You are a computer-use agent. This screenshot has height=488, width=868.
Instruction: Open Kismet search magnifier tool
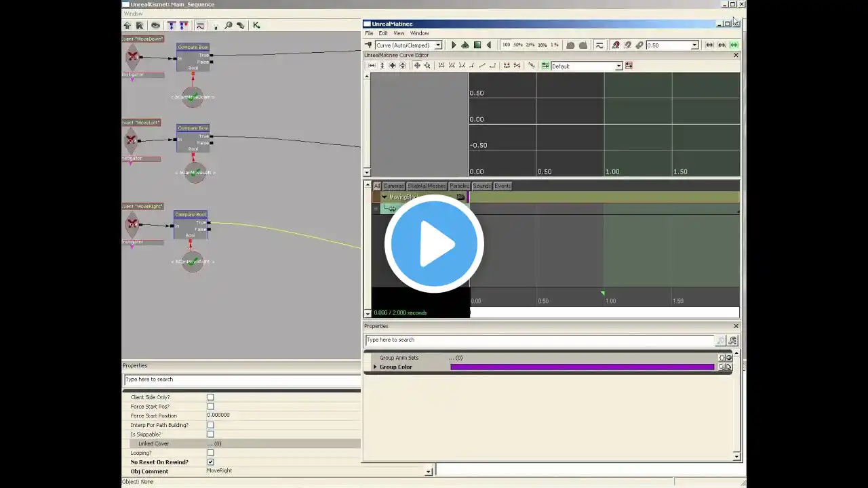point(229,25)
